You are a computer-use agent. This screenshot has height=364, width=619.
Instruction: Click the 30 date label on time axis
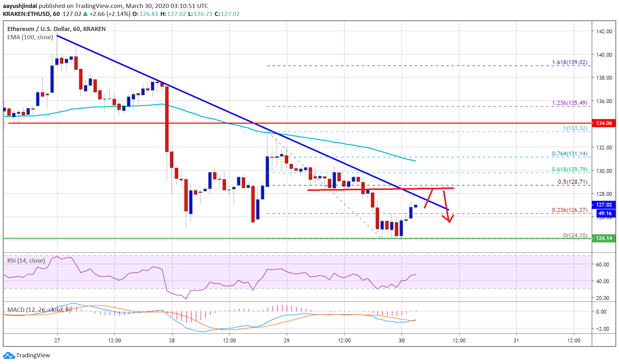[x=402, y=340]
